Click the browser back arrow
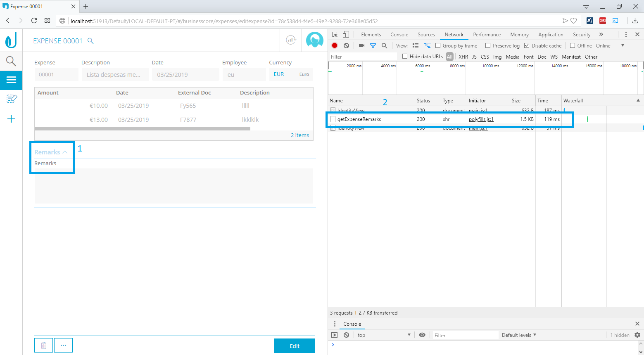644x355 pixels. (x=8, y=21)
